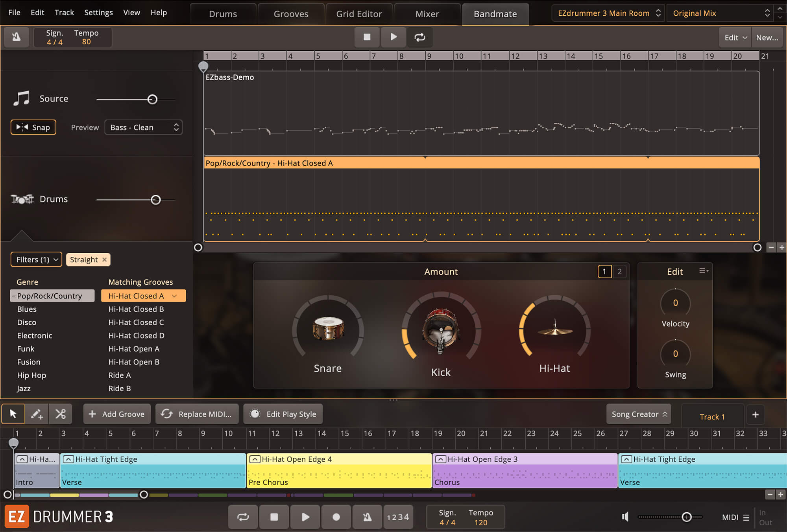Switch to the Grid Editor tab
The height and width of the screenshot is (532, 787).
[359, 14]
